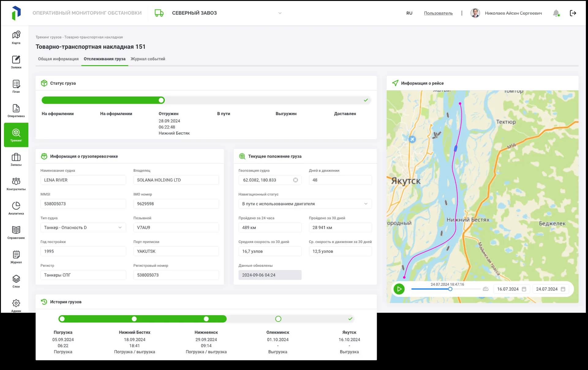Open the Тип судна dropdown
This screenshot has width=588, height=370.
tap(83, 227)
